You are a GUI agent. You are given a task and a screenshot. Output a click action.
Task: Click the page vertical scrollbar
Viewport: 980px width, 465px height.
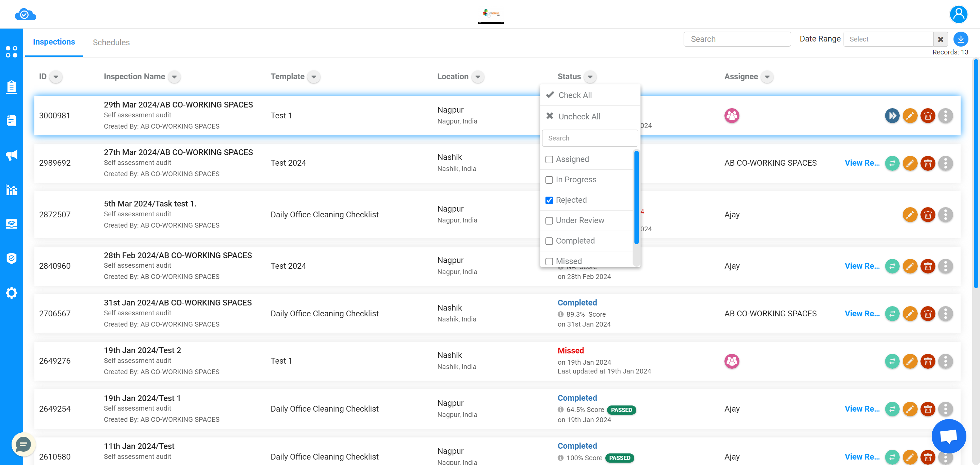[x=976, y=174]
